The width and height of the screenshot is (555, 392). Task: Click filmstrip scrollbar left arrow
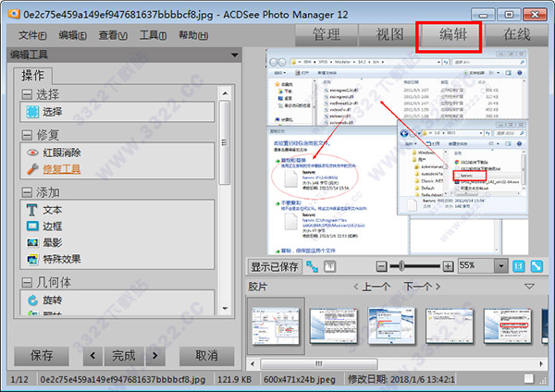pos(253,363)
